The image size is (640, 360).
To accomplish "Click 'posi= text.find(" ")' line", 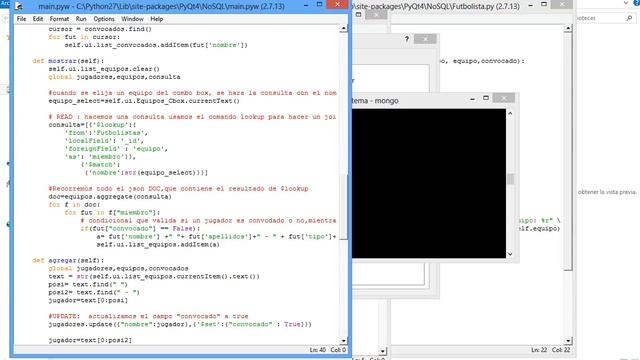I will point(88,284).
